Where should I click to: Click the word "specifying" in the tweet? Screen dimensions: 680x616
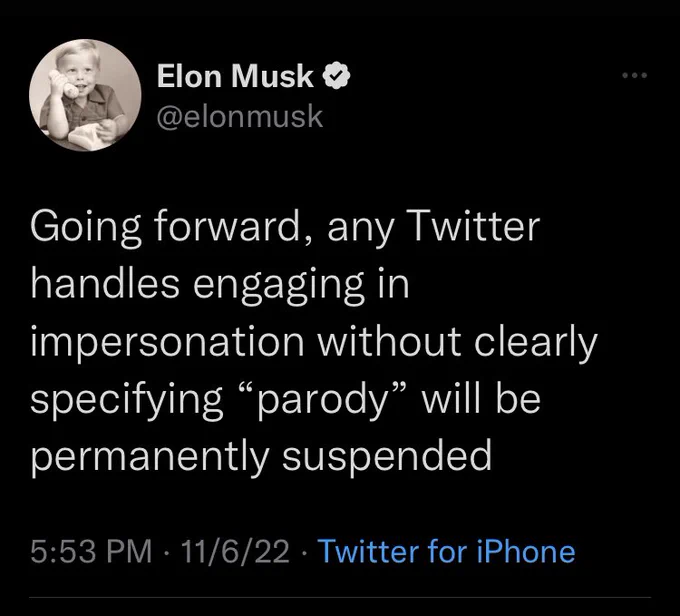[x=127, y=400]
